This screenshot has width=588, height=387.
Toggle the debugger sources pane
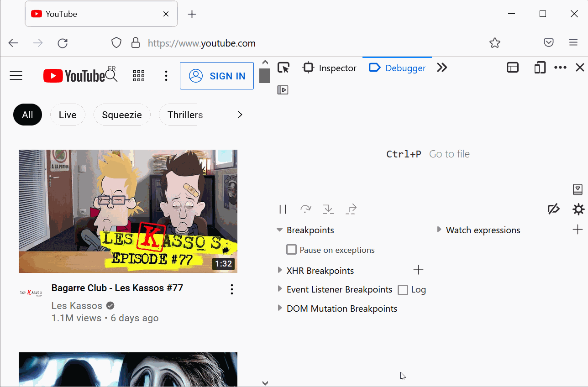[x=283, y=90]
